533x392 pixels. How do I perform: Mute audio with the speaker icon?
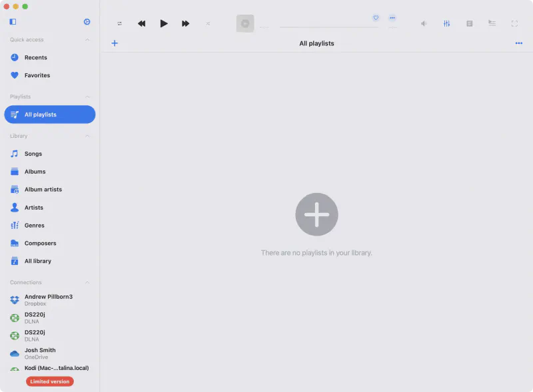click(424, 23)
